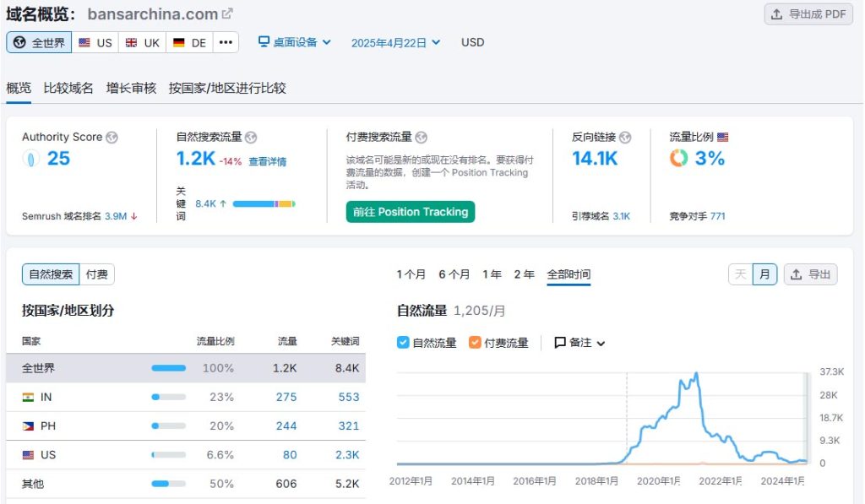The width and height of the screenshot is (865, 504).
Task: Select the US flag database
Action: coord(95,42)
